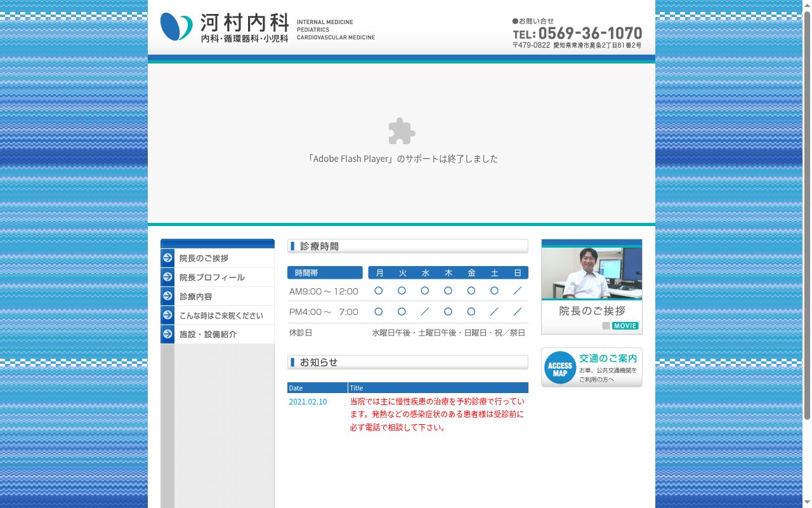Click the red notice text about 予約診療
This screenshot has width=812, height=508.
pos(437,414)
